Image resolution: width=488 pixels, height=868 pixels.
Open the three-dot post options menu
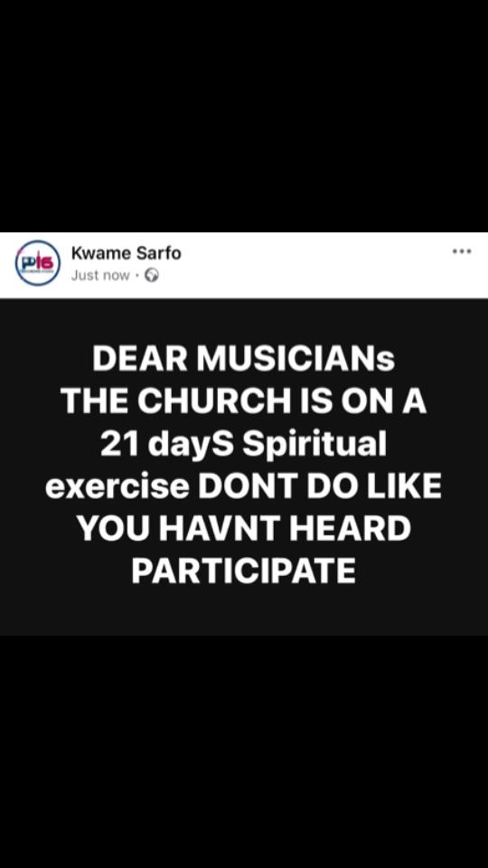tap(462, 251)
